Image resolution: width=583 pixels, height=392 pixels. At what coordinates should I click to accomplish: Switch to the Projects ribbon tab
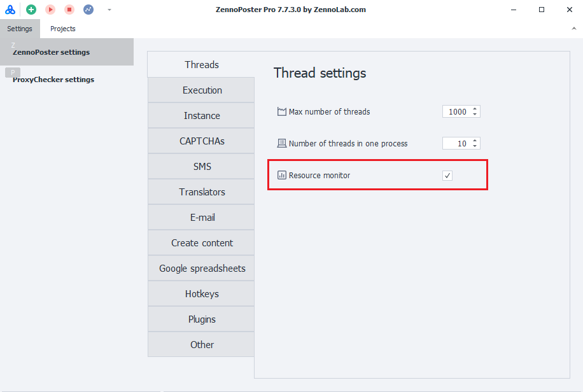click(63, 29)
